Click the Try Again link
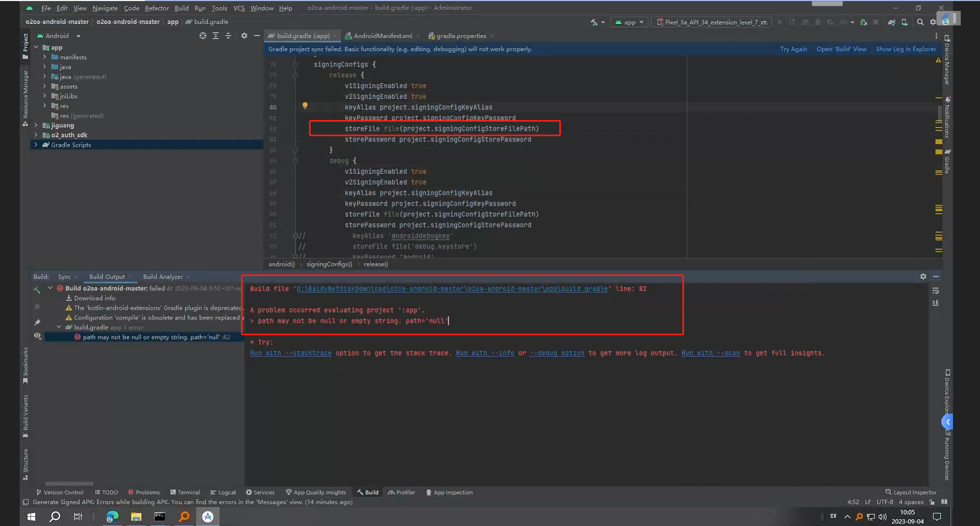Image resolution: width=980 pixels, height=526 pixels. (793, 49)
